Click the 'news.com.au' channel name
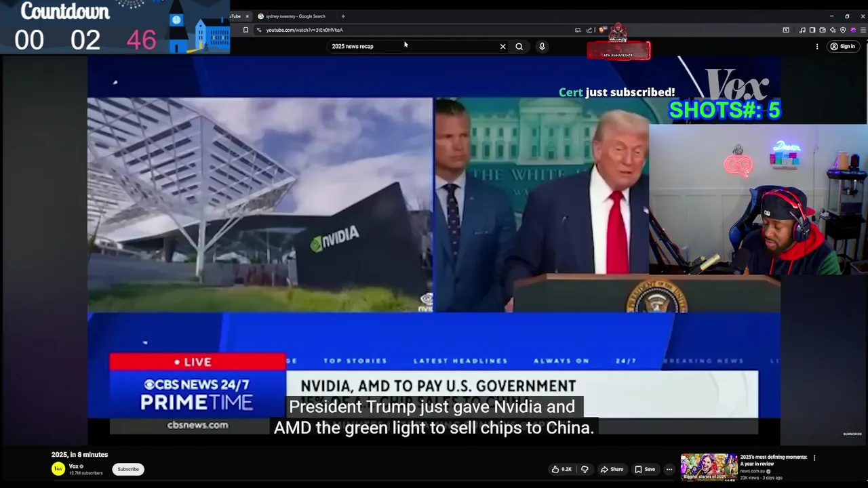The height and width of the screenshot is (488, 868). tap(753, 471)
